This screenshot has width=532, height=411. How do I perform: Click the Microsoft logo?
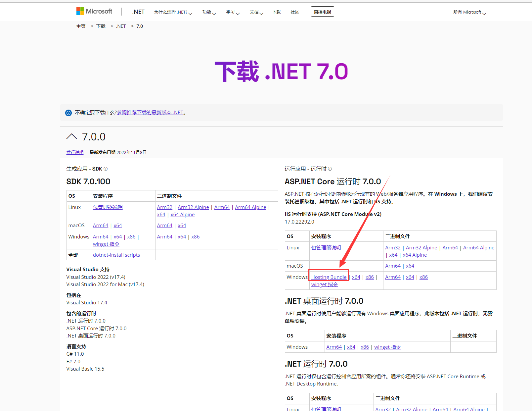point(94,11)
